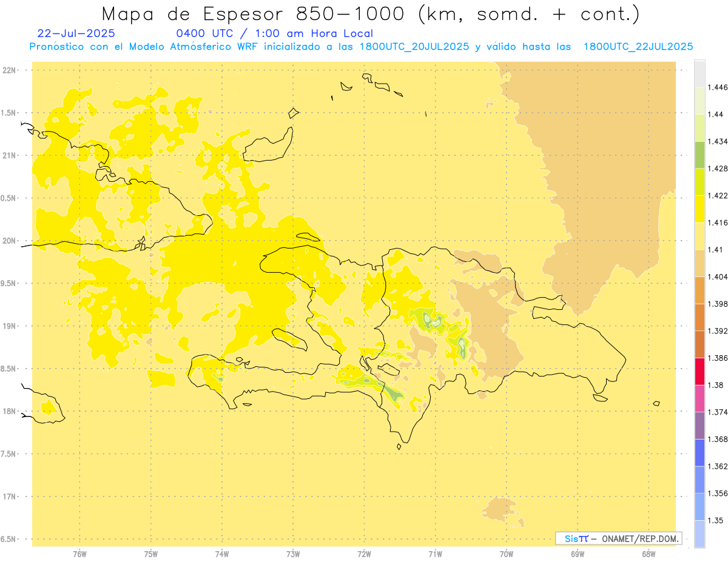Image resolution: width=728 pixels, height=562 pixels.
Task: Select the date label '22-Jul-2025'
Action: [76, 33]
